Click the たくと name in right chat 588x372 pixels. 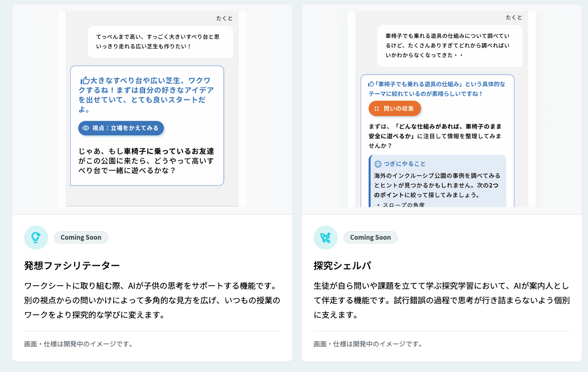(514, 17)
